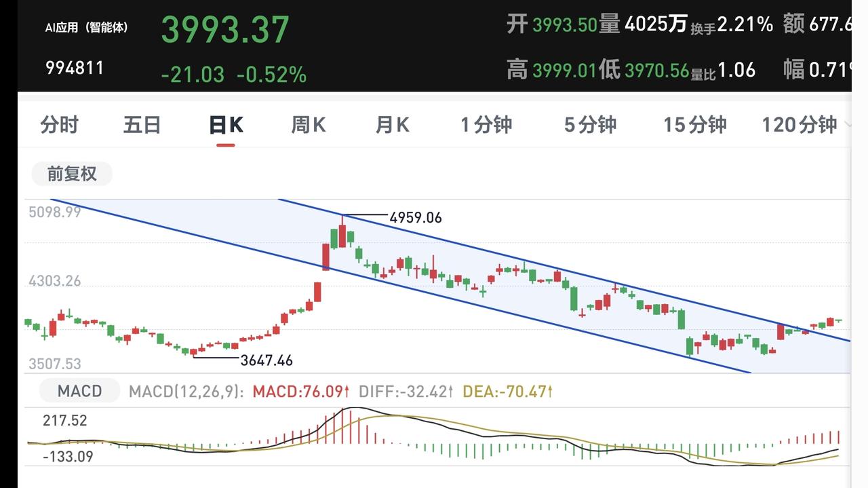Click the turnover rate 2.21%
The width and height of the screenshot is (868, 488).
point(745,25)
